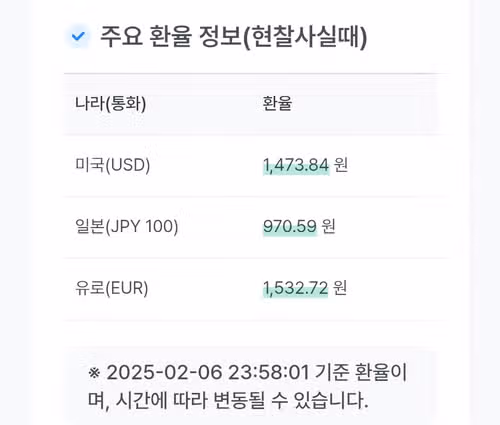Image resolution: width=500 pixels, height=425 pixels.
Task: Click the table header row background
Action: tap(250, 104)
